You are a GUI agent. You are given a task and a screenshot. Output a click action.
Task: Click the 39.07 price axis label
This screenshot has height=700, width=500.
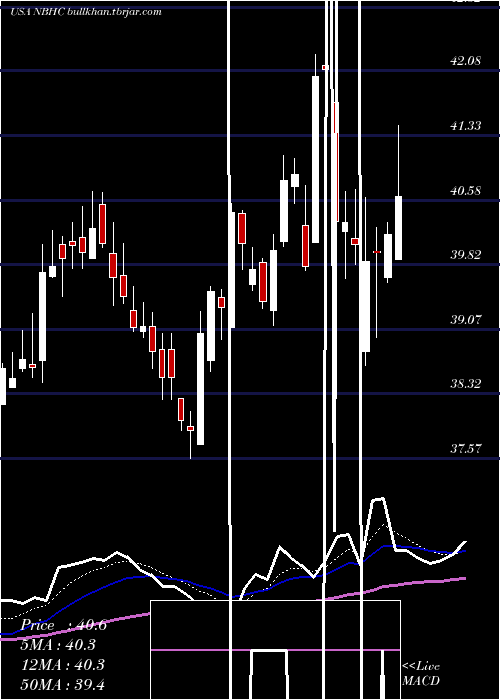click(x=466, y=320)
